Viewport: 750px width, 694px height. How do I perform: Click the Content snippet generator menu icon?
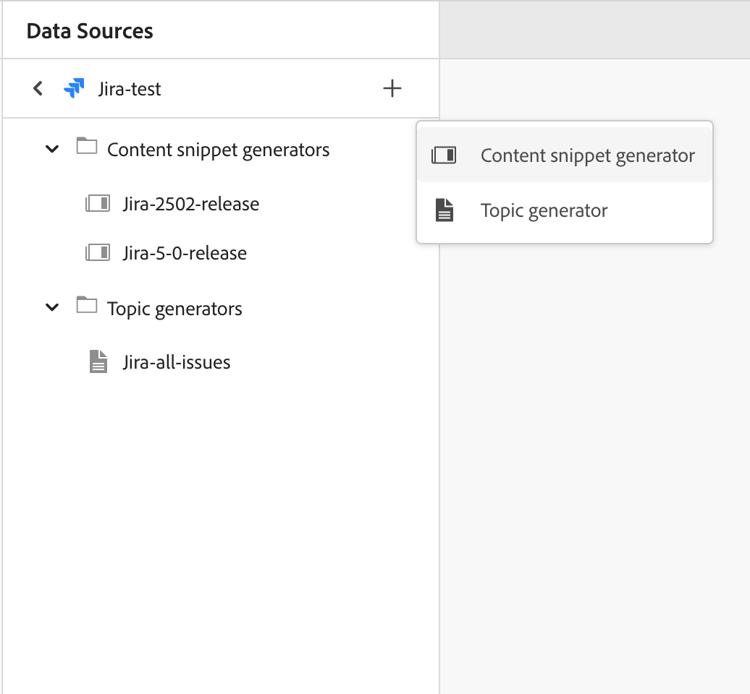point(444,156)
